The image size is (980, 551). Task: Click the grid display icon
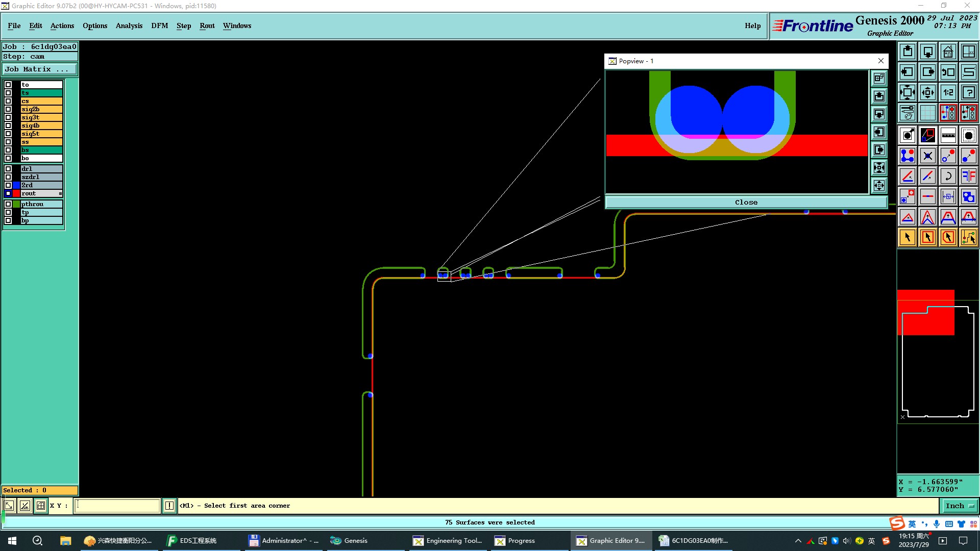pyautogui.click(x=927, y=113)
